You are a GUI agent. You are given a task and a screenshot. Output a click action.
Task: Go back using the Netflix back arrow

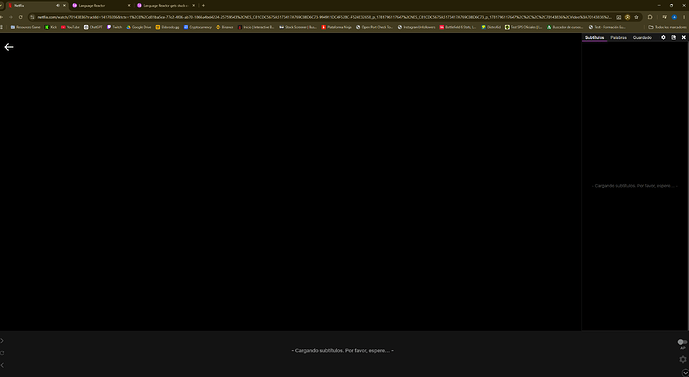[x=9, y=47]
